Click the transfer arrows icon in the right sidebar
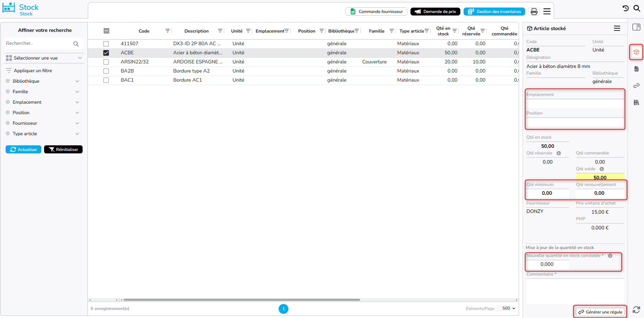 (x=636, y=85)
